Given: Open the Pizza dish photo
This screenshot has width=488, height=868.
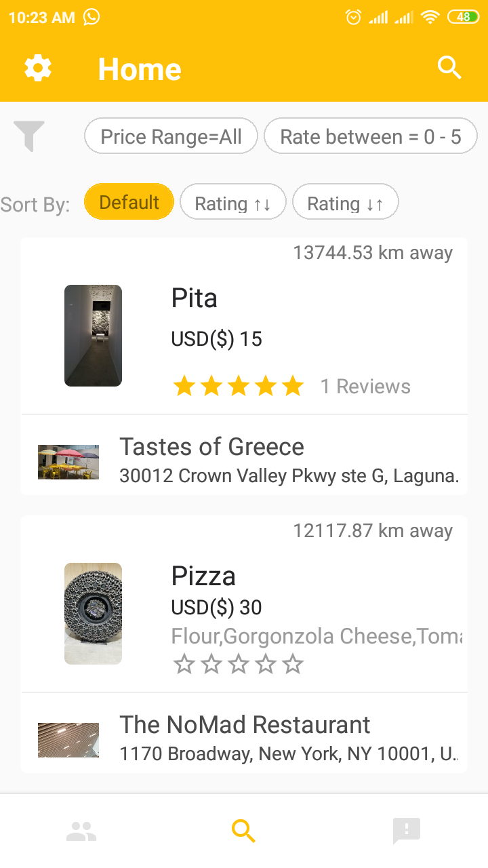Looking at the screenshot, I should (93, 614).
